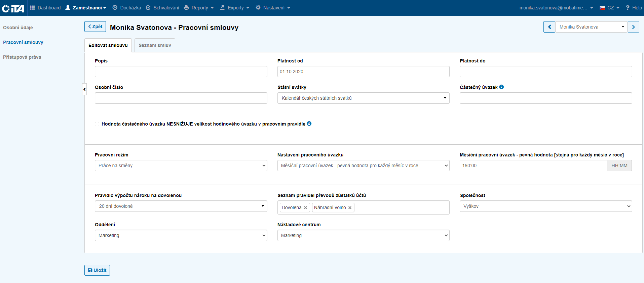
Task: Click the info icon next to Částečný úvazek
Action: (501, 87)
